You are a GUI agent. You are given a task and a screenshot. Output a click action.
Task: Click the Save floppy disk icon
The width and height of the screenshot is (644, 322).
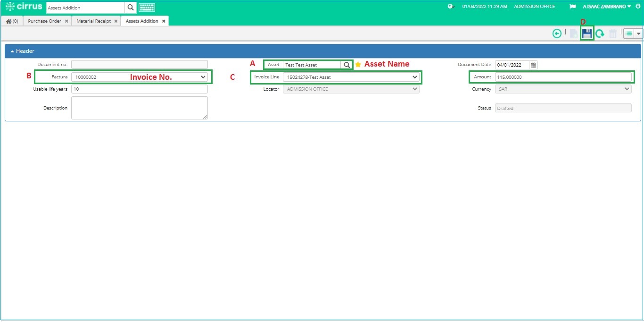587,34
